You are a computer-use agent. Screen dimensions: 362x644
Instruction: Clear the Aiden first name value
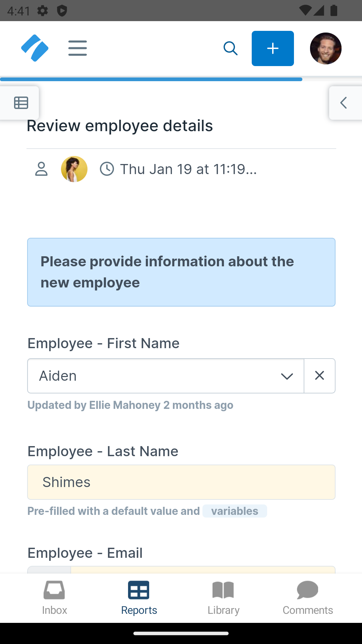320,376
